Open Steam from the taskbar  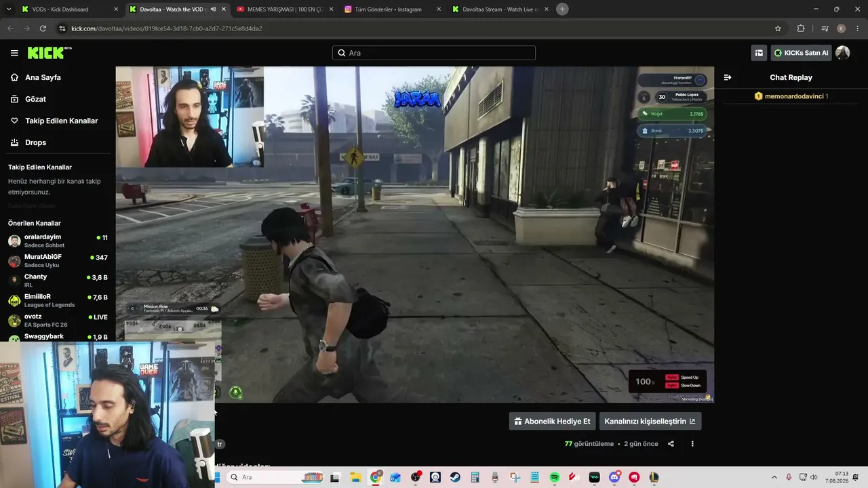[455, 478]
